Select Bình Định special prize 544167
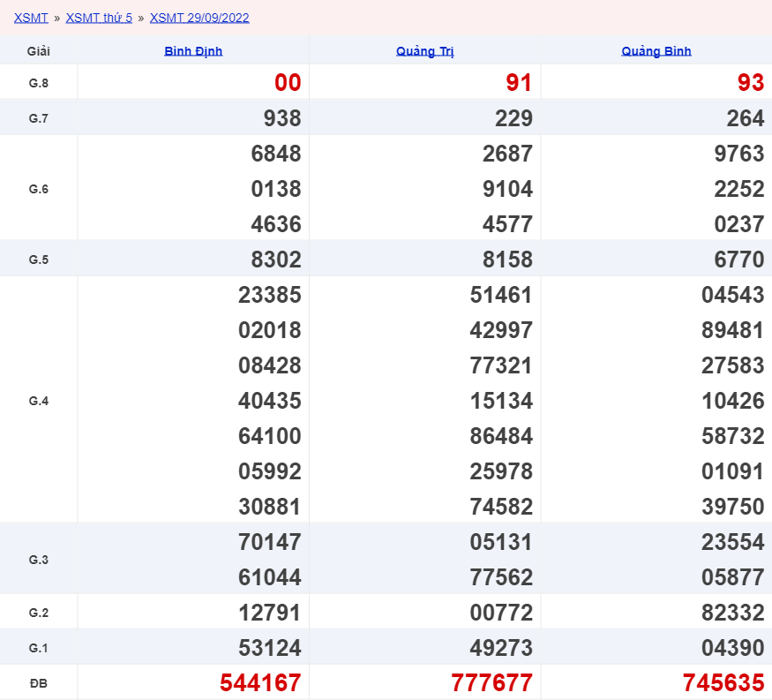The image size is (772, 700). (x=260, y=682)
